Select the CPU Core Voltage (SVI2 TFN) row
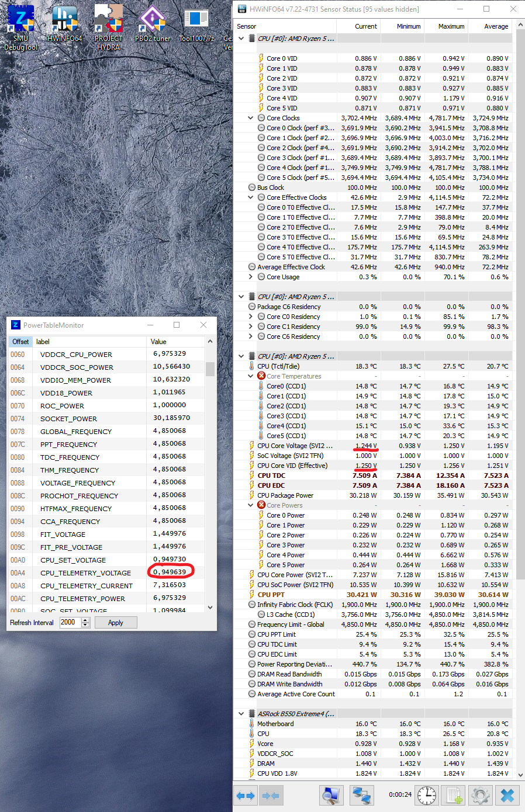 pos(373,446)
